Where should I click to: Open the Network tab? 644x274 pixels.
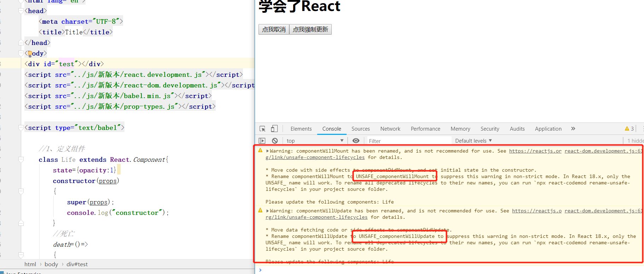(390, 129)
